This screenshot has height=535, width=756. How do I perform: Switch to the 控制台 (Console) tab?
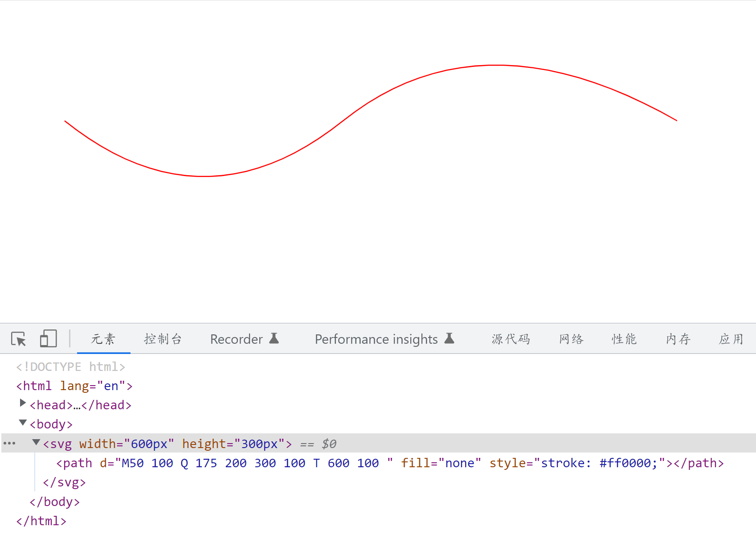tap(163, 339)
